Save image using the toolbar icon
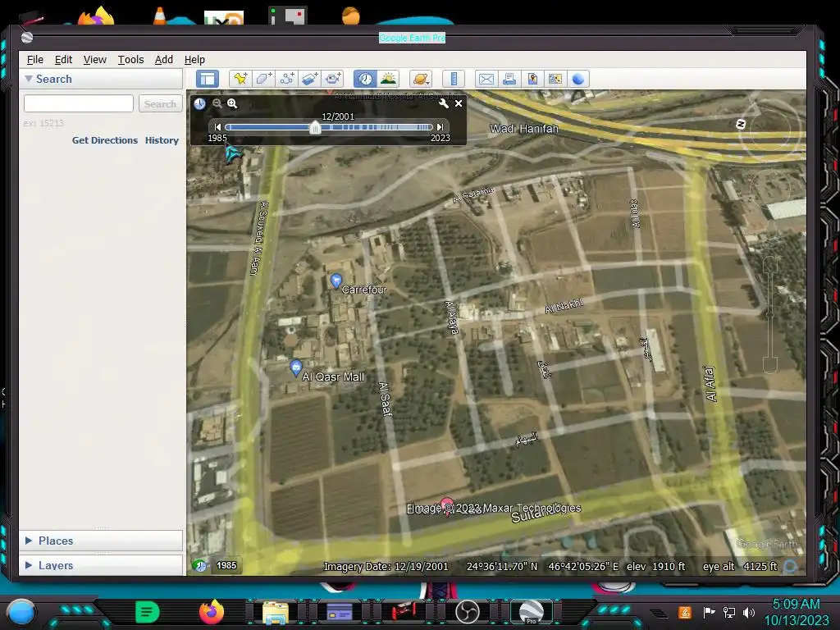Screen dimensions: 840x630 (x=532, y=79)
